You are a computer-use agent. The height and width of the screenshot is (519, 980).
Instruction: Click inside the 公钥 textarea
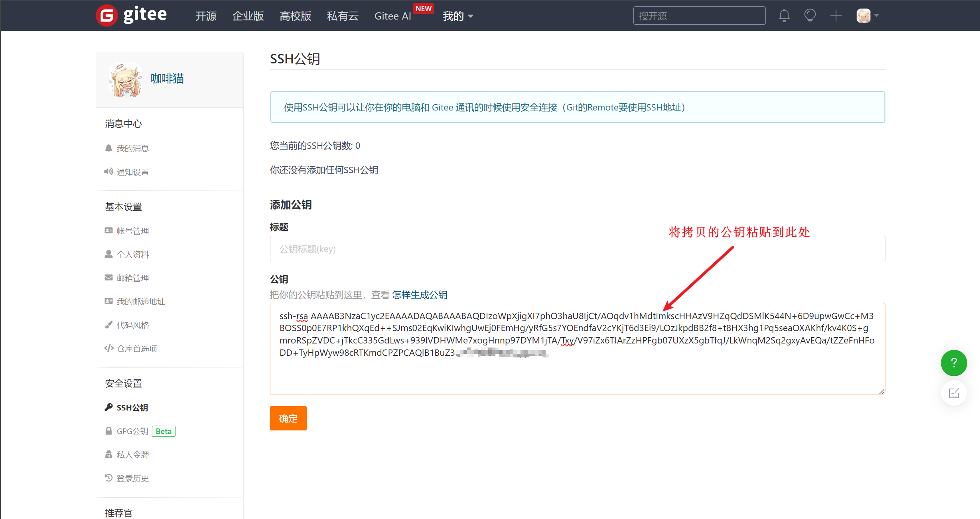tap(578, 349)
